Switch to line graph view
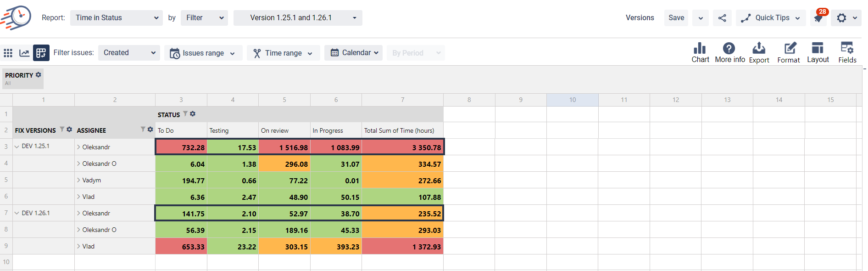 tap(24, 53)
